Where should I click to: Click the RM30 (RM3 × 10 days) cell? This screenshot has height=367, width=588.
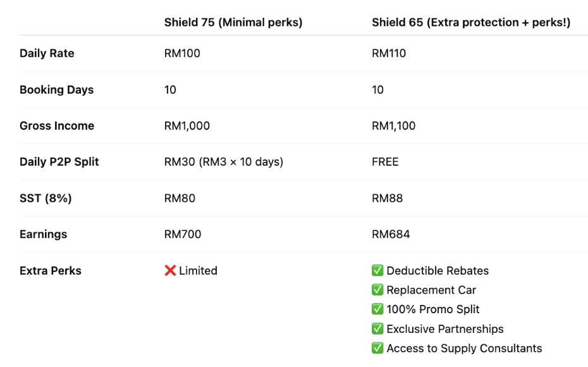coord(224,162)
